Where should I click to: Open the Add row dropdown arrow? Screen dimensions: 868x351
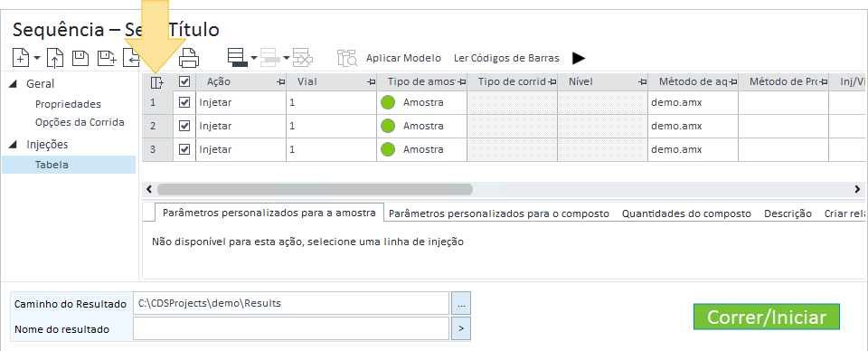coord(254,58)
